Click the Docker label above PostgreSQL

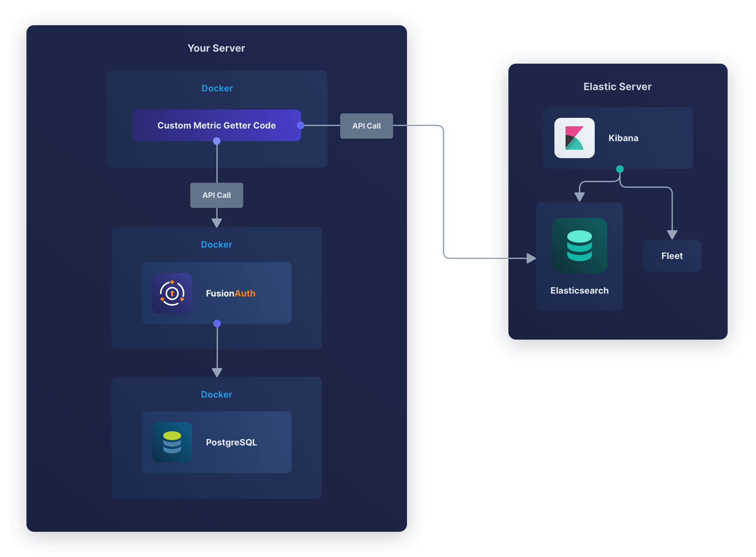coord(216,394)
